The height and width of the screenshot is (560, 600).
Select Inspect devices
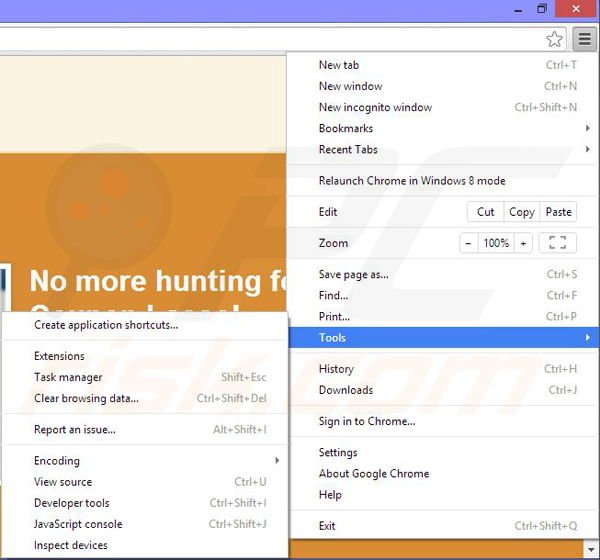point(145,545)
